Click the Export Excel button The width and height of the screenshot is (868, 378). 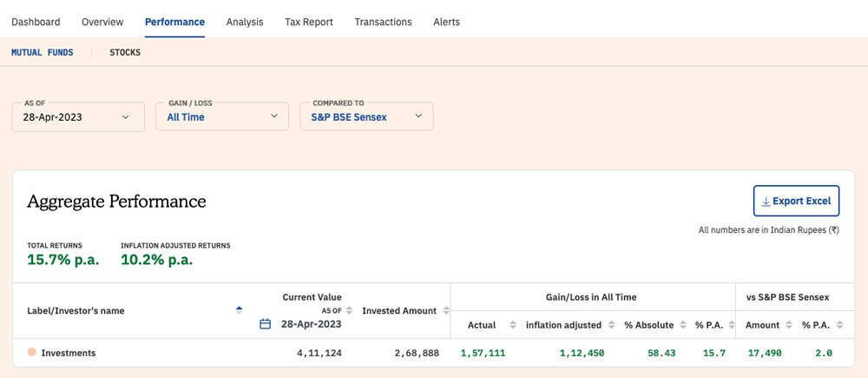796,201
